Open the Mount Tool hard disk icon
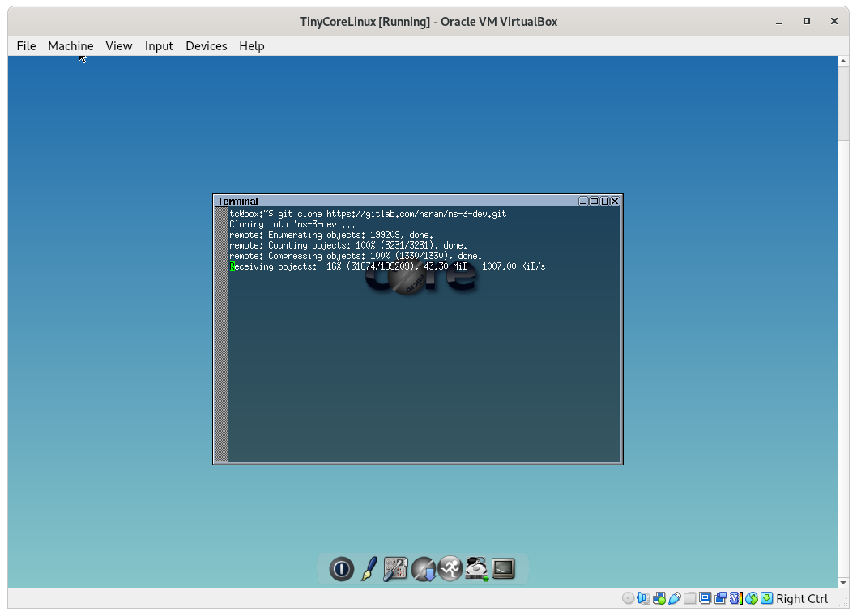Viewport: 857px width, 616px height. click(x=476, y=569)
